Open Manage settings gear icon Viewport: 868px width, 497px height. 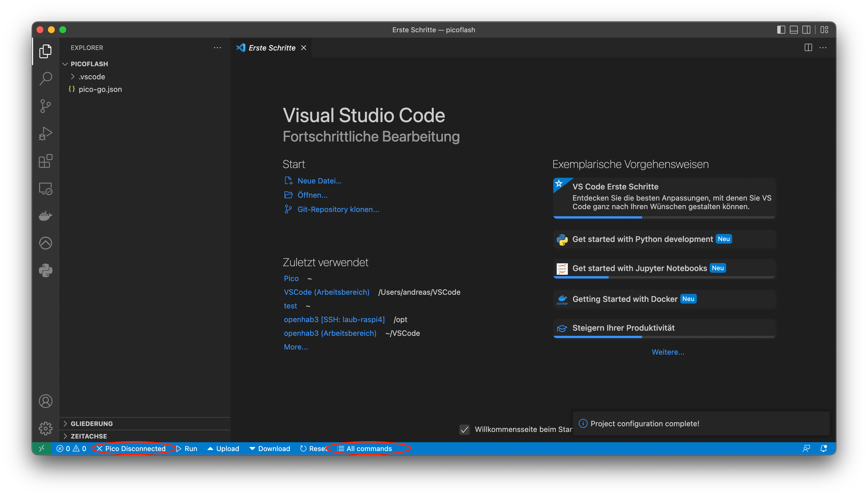(45, 429)
